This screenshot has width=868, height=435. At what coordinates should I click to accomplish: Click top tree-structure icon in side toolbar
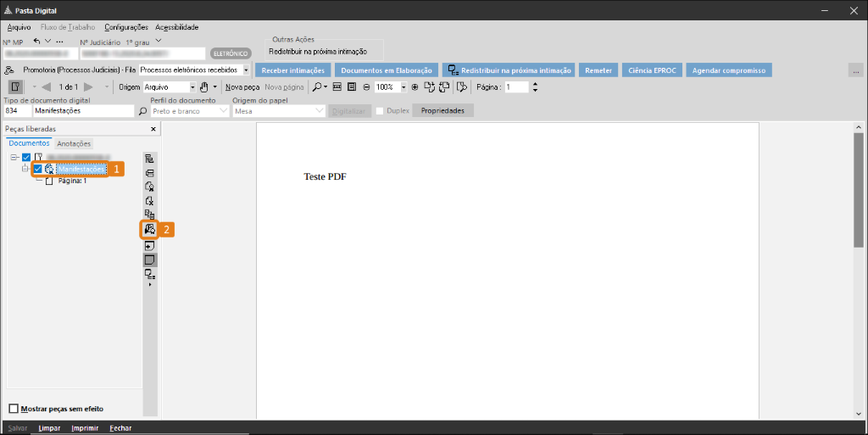[x=149, y=159]
